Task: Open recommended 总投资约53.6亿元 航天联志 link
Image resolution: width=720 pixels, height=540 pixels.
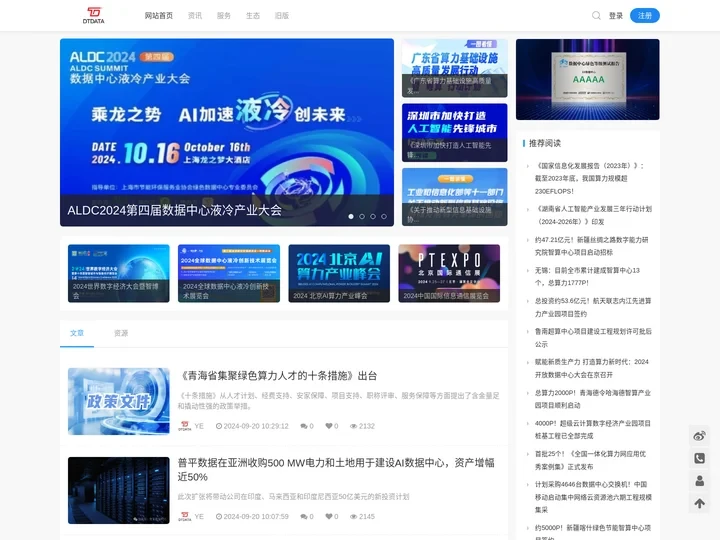Action: [593, 307]
